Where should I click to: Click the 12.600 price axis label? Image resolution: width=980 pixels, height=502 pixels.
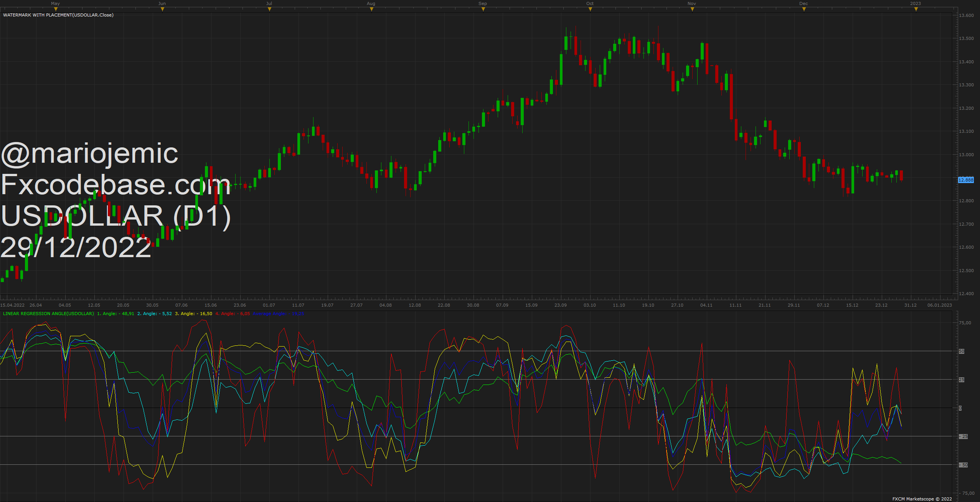pyautogui.click(x=966, y=247)
